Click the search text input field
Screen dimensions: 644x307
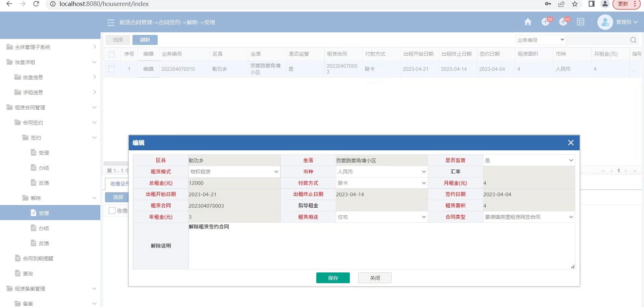pos(598,40)
